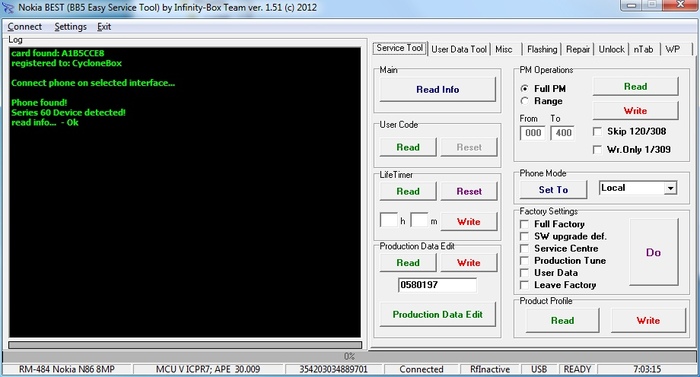This screenshot has width=700, height=377.
Task: Click Read under LifeTimer
Action: click(408, 191)
